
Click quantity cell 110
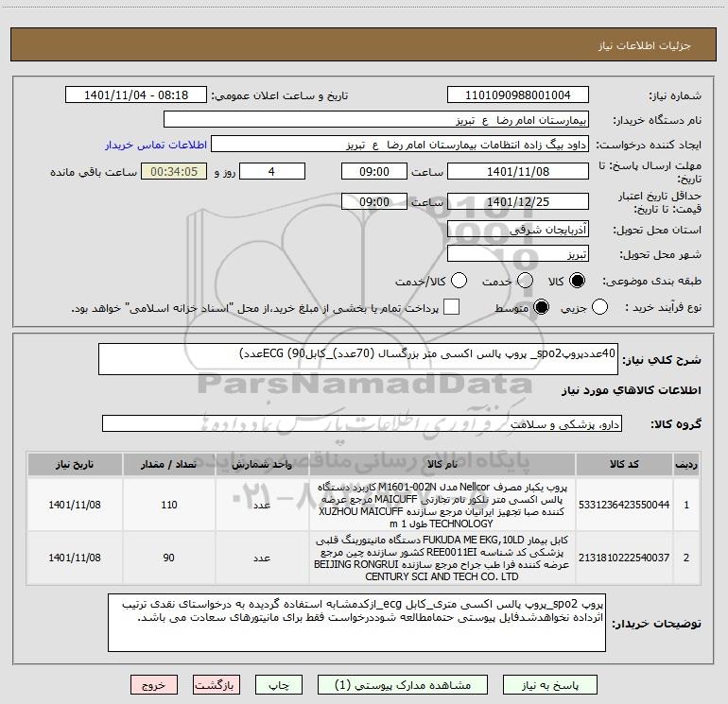169,505
